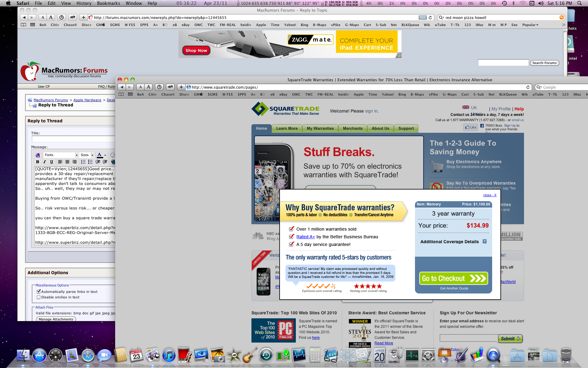Open the Safari History menu

point(84,3)
